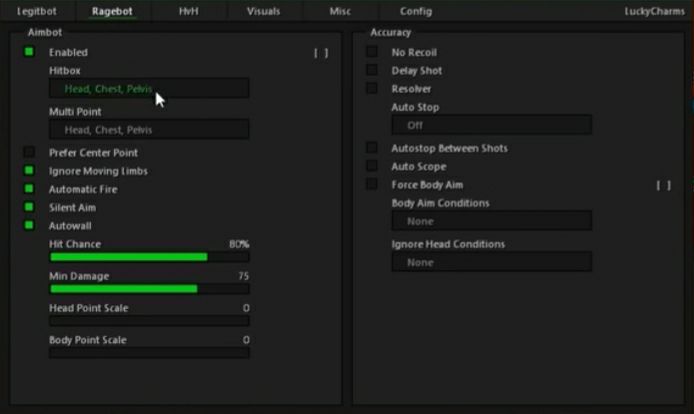Click the Body Aim Conditions label
This screenshot has height=414, width=694.
point(440,203)
